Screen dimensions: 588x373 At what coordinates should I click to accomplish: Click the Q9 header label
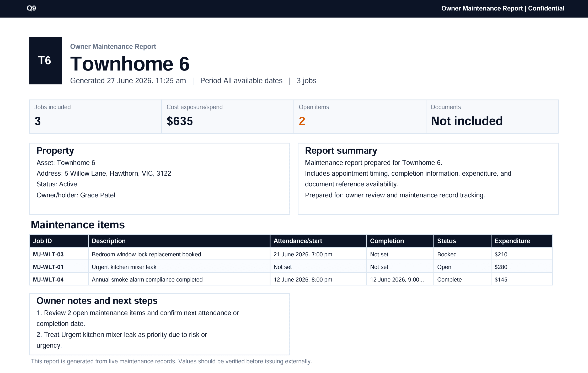click(x=31, y=8)
